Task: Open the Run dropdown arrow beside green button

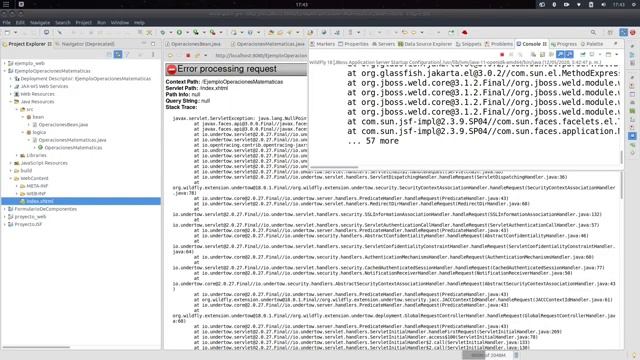Action: tap(187, 32)
